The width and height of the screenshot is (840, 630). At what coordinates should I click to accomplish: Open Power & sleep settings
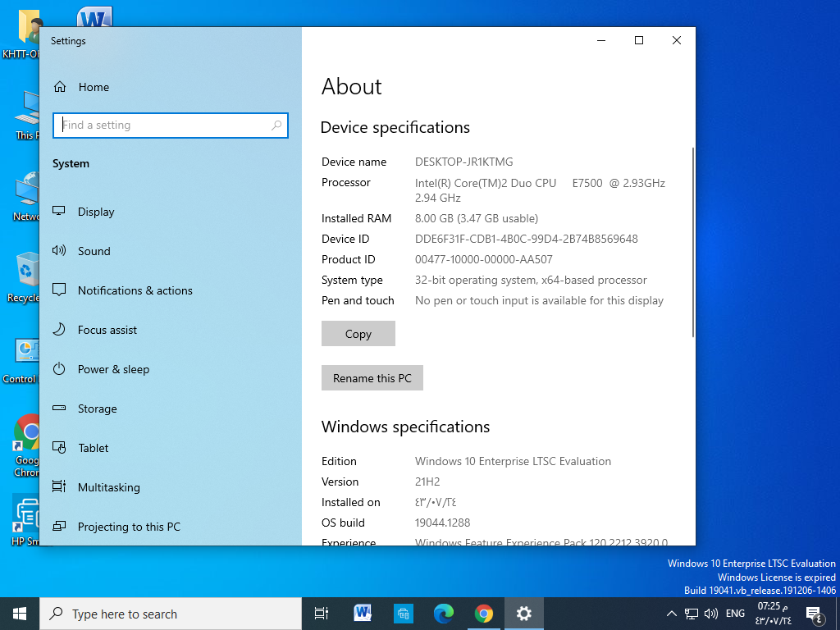pos(171,369)
